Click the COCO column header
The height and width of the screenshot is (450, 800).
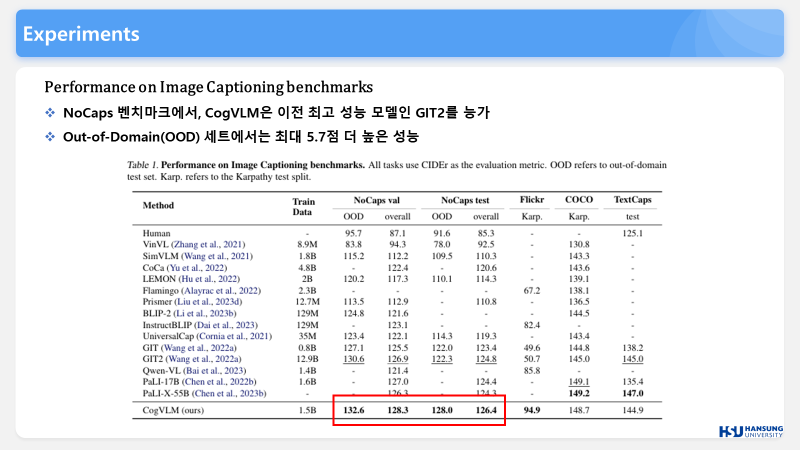coord(579,200)
